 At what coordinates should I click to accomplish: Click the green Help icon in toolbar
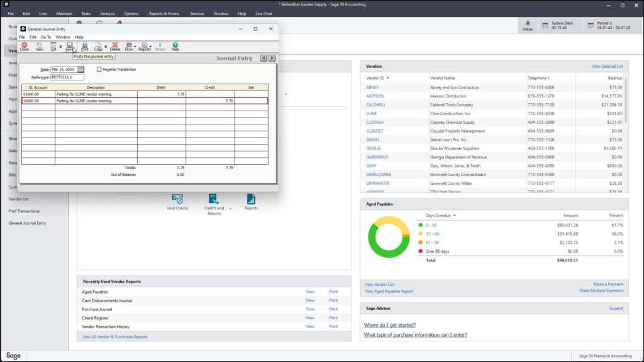coord(175,47)
